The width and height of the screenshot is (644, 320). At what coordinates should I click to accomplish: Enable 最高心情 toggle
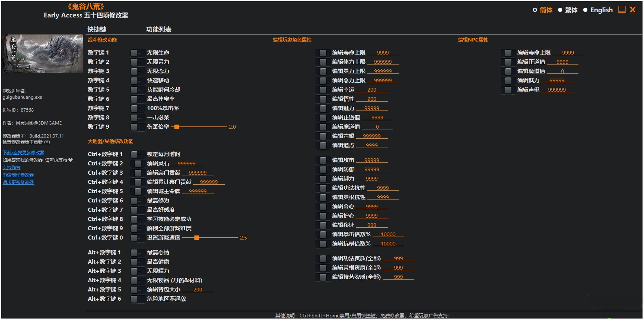click(138, 253)
